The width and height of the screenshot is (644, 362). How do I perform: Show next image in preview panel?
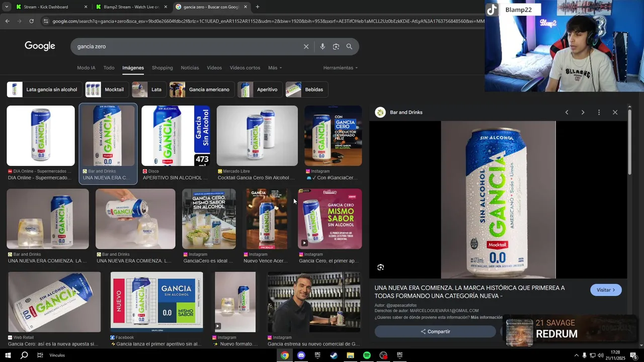pyautogui.click(x=583, y=113)
